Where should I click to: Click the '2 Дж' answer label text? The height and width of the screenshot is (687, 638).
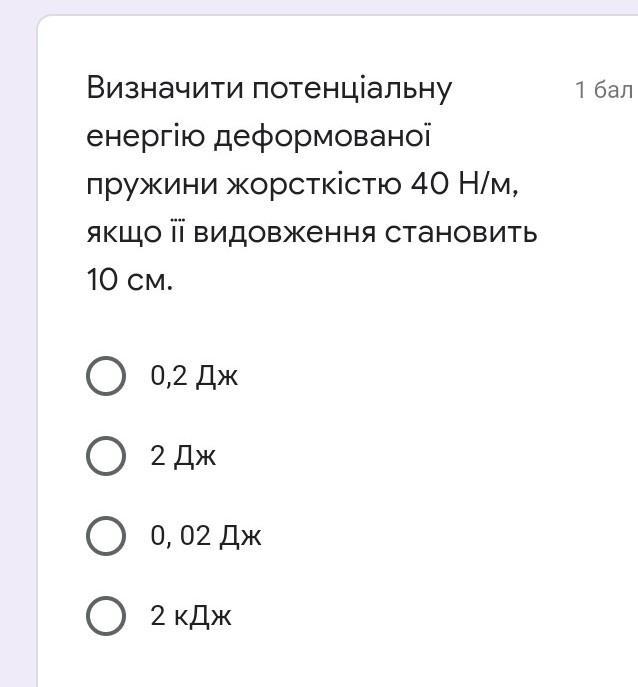[x=183, y=456]
